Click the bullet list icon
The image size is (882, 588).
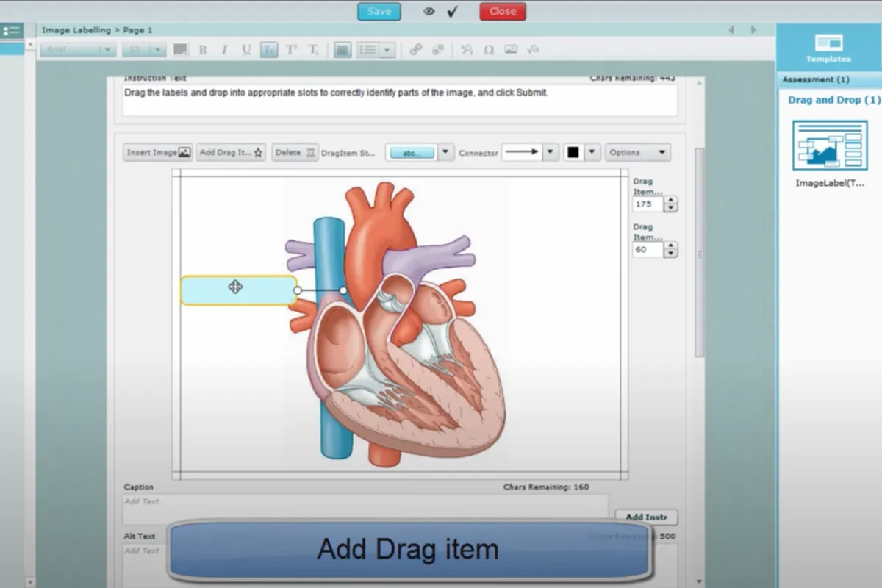point(368,49)
